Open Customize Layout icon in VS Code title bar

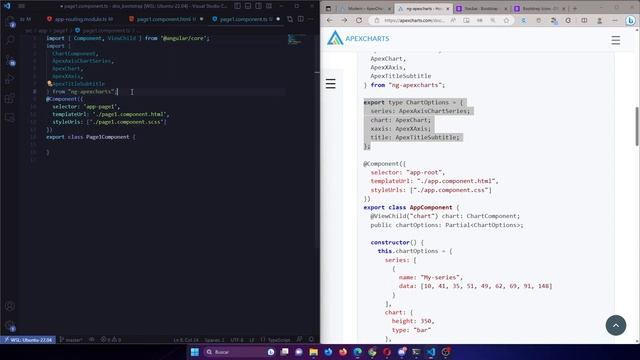pos(269,6)
